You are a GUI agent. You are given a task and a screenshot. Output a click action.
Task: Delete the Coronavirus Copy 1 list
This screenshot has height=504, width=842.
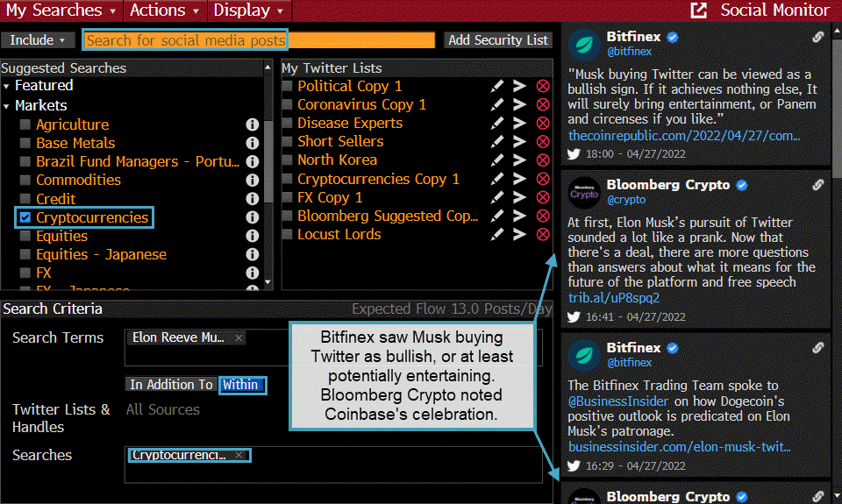543,104
